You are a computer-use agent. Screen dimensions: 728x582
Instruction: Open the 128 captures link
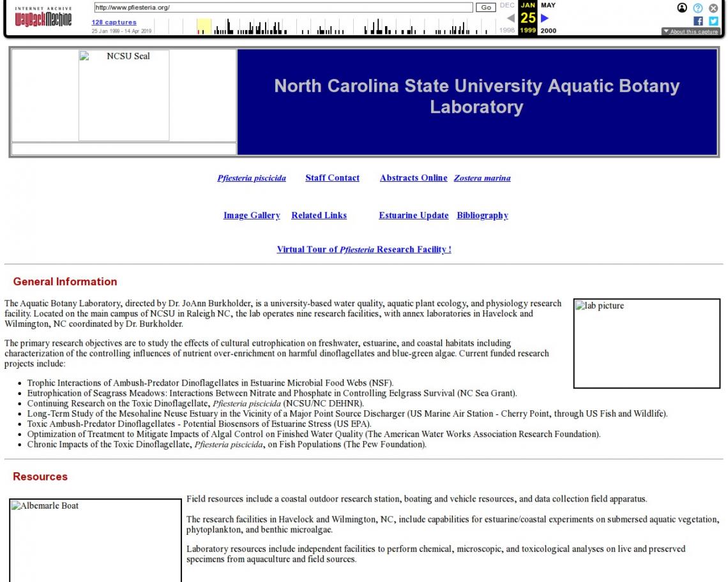click(114, 22)
